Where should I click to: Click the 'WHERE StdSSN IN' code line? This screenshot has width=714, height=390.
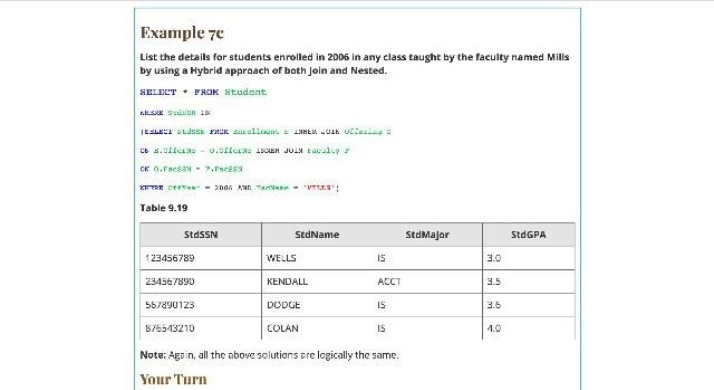point(175,113)
